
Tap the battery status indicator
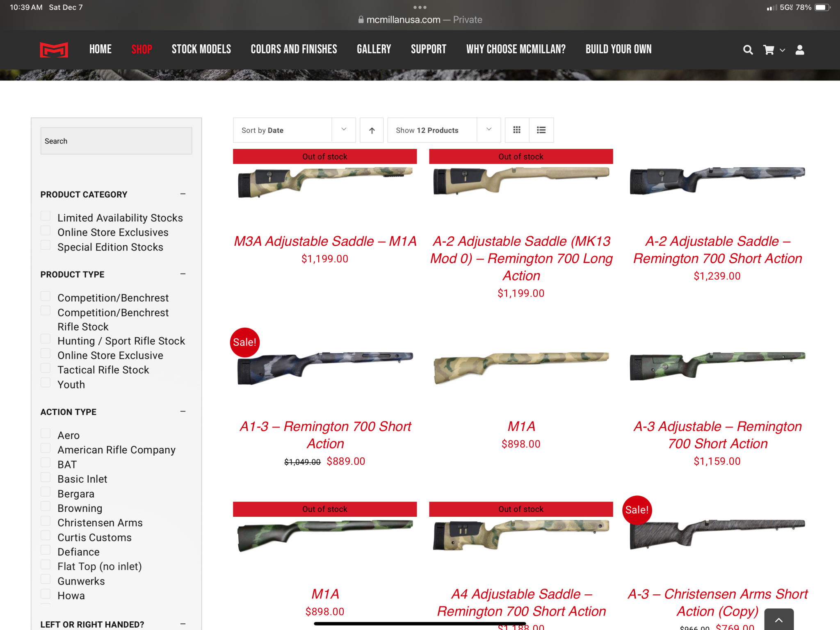tap(822, 7)
